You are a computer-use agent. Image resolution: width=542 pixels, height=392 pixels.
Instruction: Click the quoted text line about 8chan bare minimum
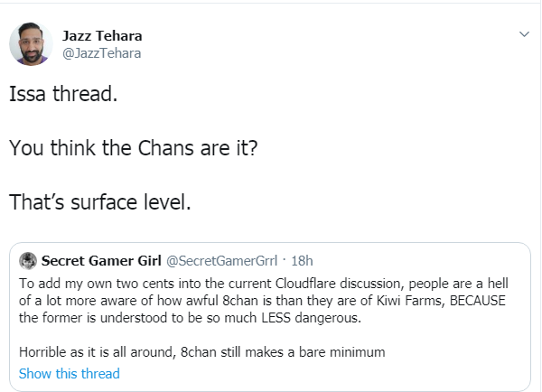201,352
